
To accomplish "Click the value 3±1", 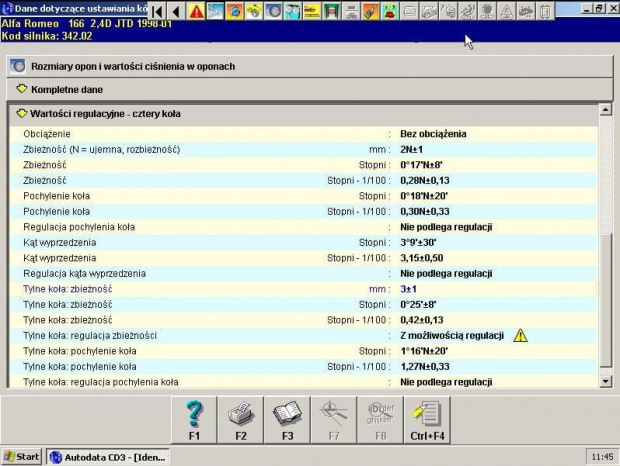I will click(408, 289).
